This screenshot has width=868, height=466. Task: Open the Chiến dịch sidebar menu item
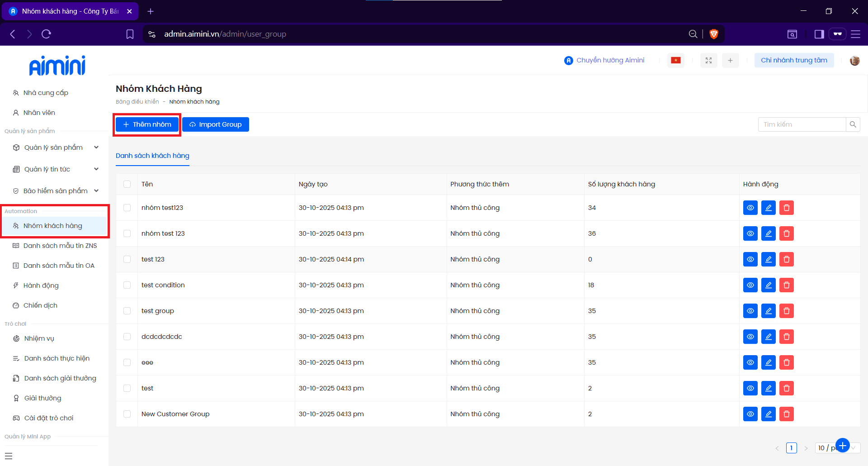click(40, 305)
